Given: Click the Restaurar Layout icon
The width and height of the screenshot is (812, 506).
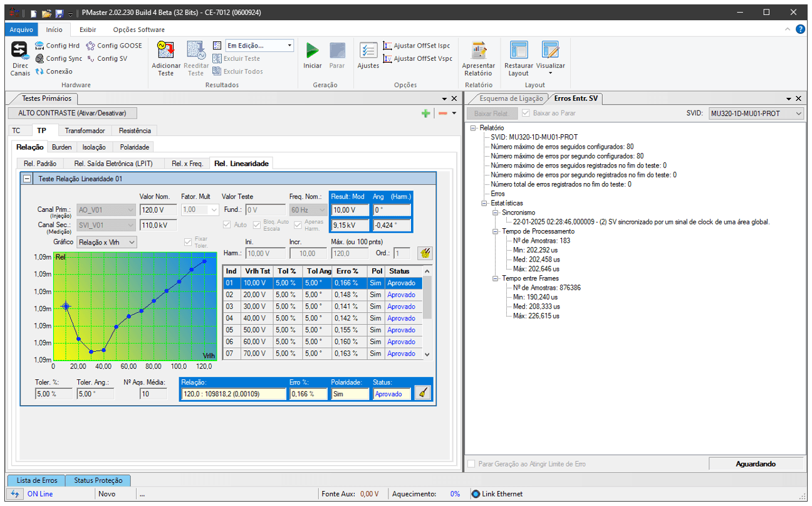Looking at the screenshot, I should coord(519,51).
